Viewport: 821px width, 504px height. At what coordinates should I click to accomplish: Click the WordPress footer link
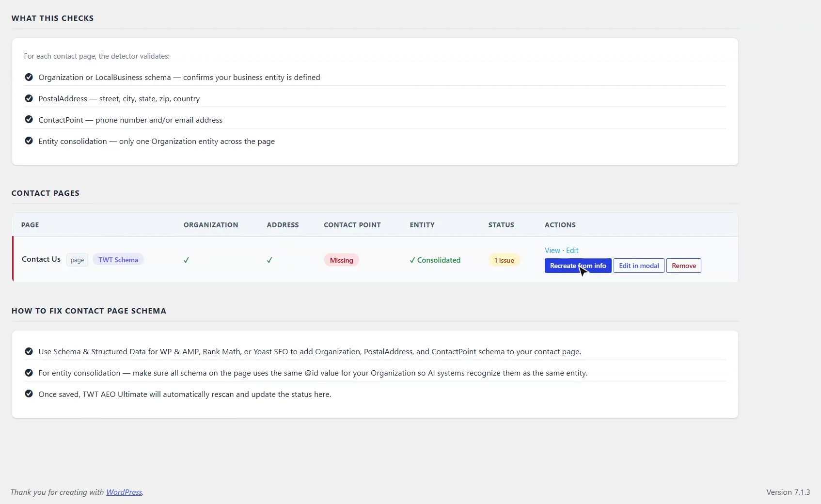pos(124,492)
